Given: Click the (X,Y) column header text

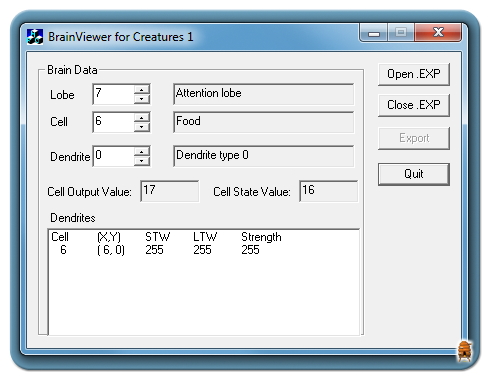Looking at the screenshot, I should [109, 237].
